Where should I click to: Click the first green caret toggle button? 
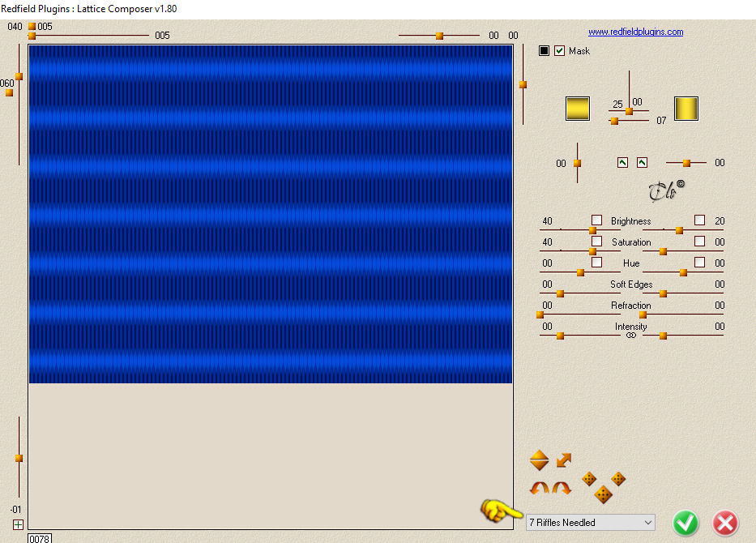tap(622, 163)
